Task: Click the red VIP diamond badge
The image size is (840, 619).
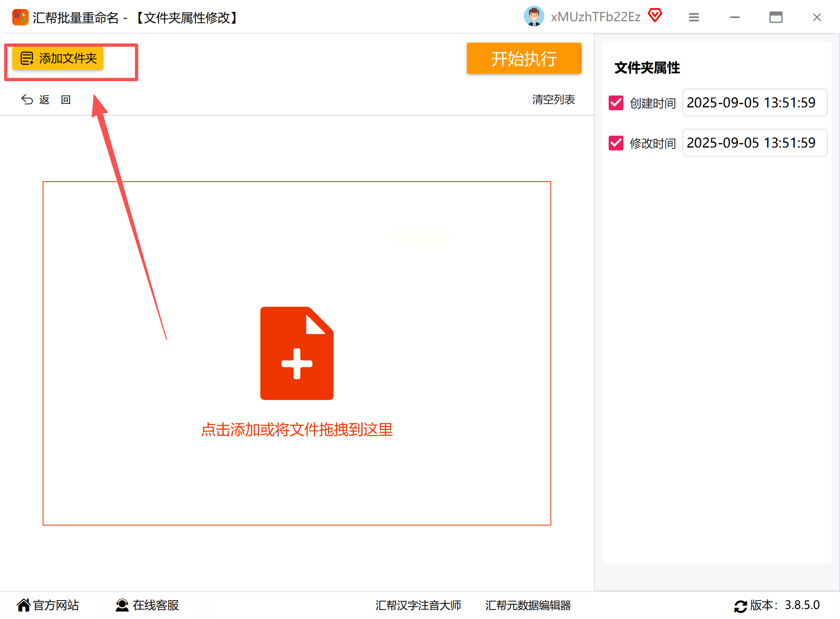Action: pyautogui.click(x=655, y=16)
